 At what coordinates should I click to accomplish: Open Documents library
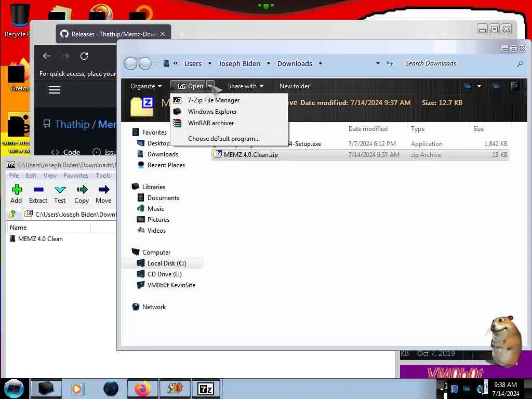coord(163,198)
